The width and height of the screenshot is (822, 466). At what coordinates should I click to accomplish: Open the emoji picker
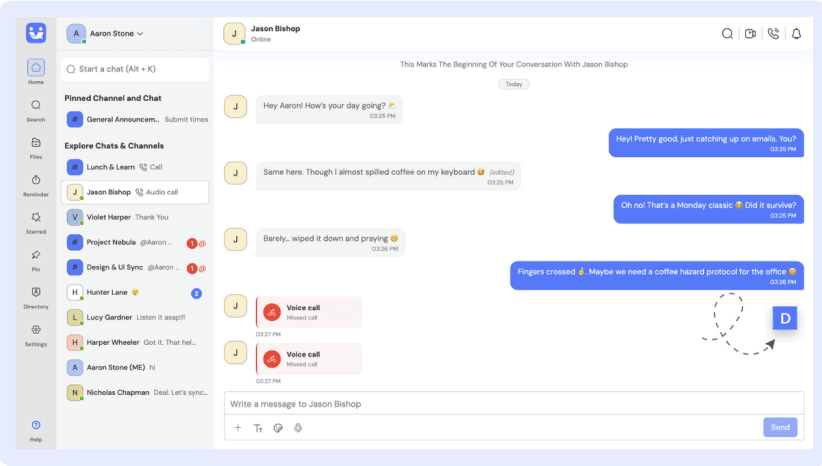278,428
